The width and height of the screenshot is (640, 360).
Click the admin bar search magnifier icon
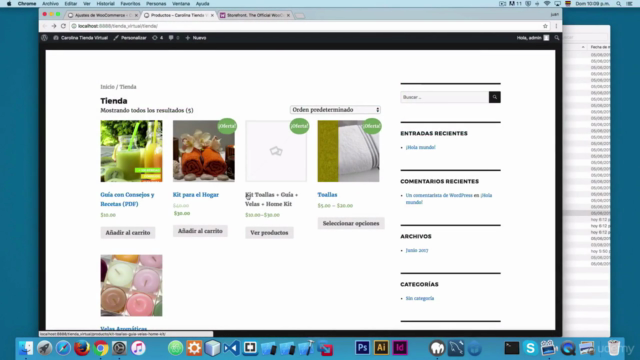tap(557, 38)
